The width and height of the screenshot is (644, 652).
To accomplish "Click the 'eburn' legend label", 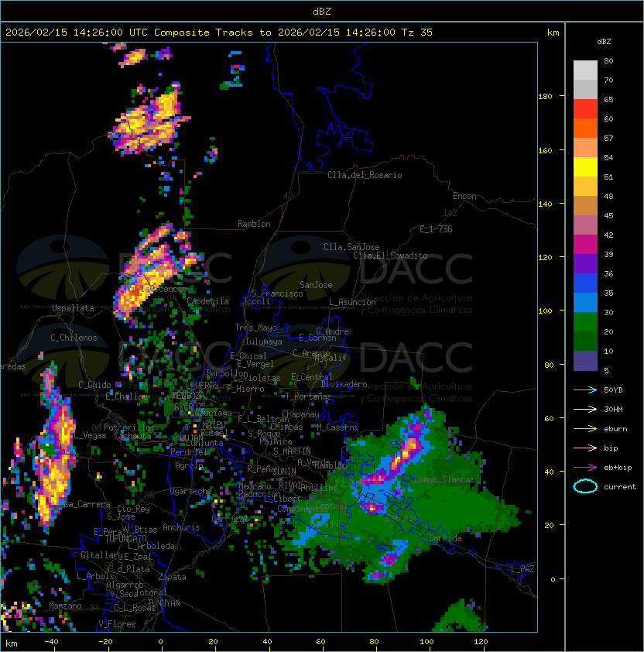I will point(615,429).
